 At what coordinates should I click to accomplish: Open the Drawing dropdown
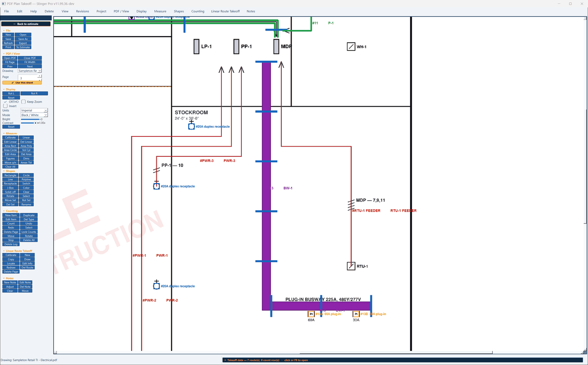coord(30,71)
